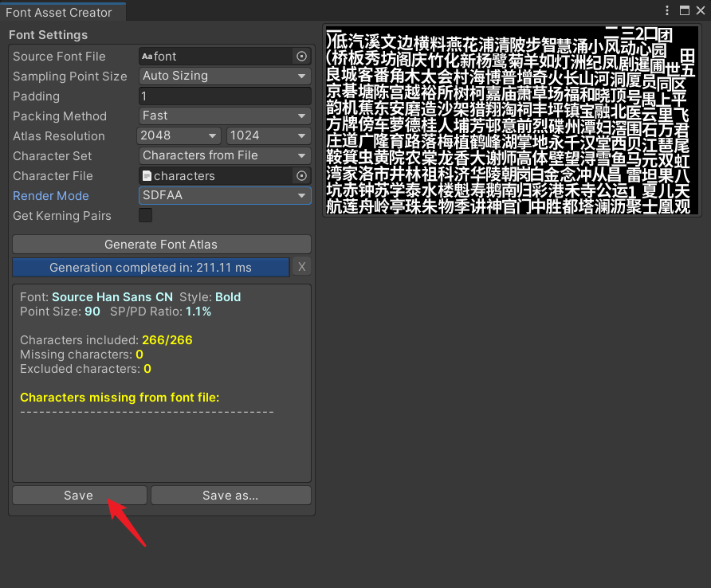Click the Render Mode label
The height and width of the screenshot is (588, 711).
click(51, 196)
